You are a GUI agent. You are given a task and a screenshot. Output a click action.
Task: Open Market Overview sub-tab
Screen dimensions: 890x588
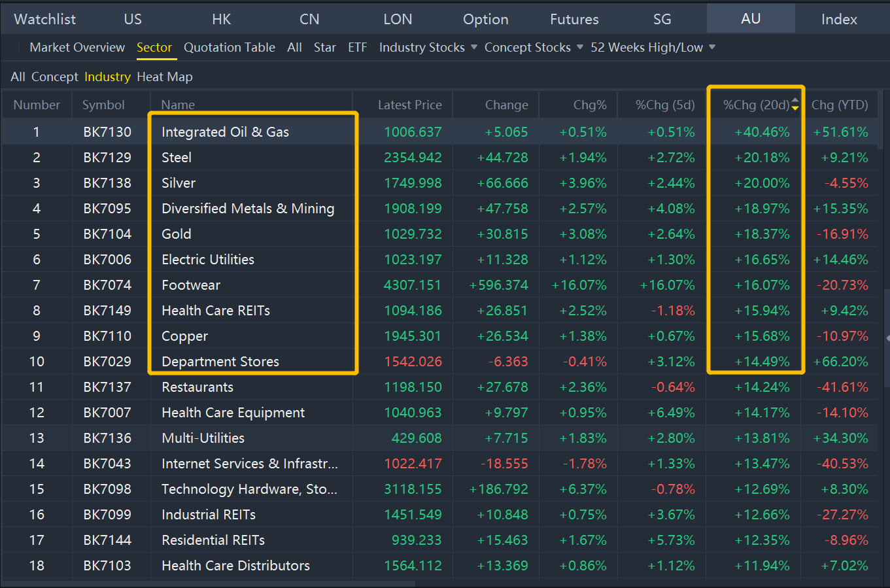[x=77, y=47]
